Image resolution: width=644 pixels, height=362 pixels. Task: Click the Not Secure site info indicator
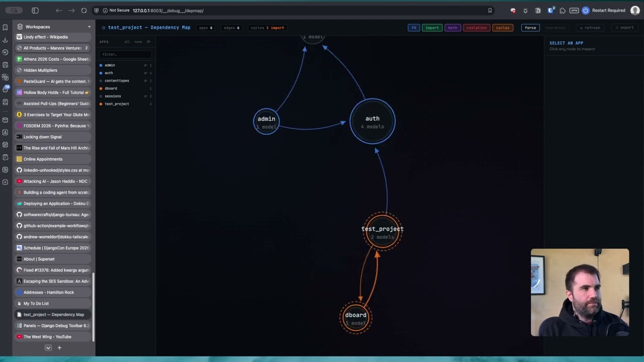point(116,11)
